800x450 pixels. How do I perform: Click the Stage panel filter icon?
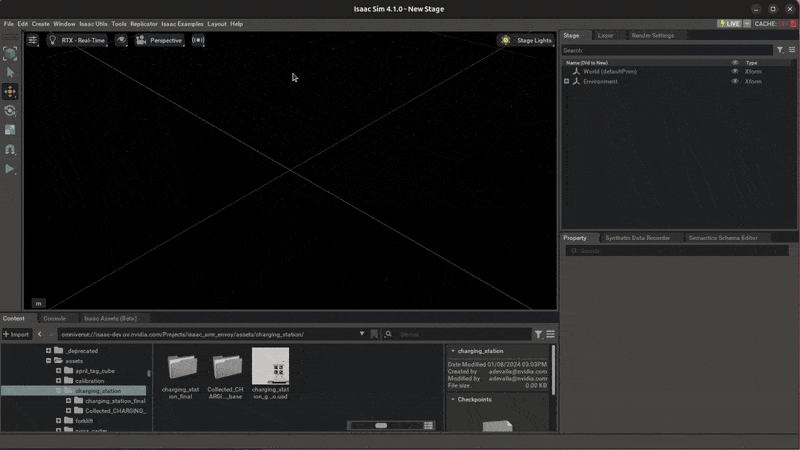pyautogui.click(x=780, y=50)
